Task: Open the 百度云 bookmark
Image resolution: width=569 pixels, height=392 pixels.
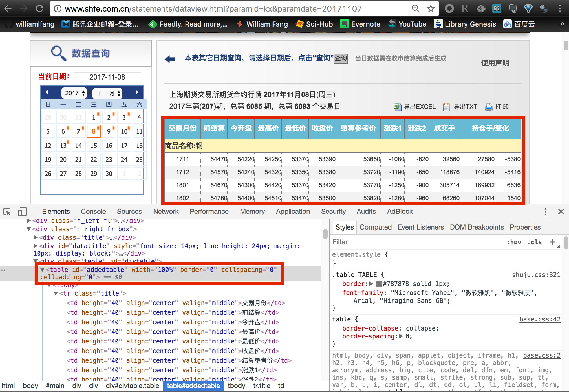Action: point(519,24)
